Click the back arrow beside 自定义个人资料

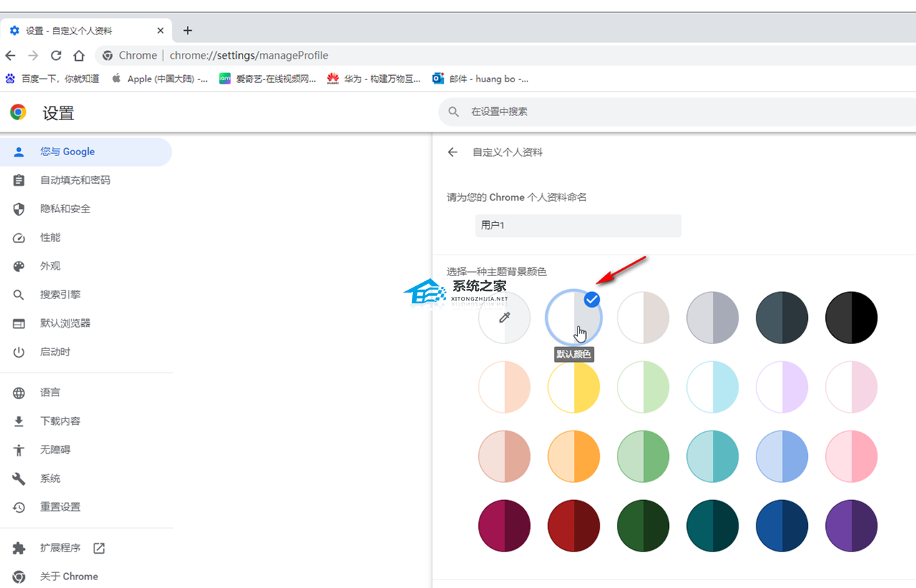click(452, 152)
